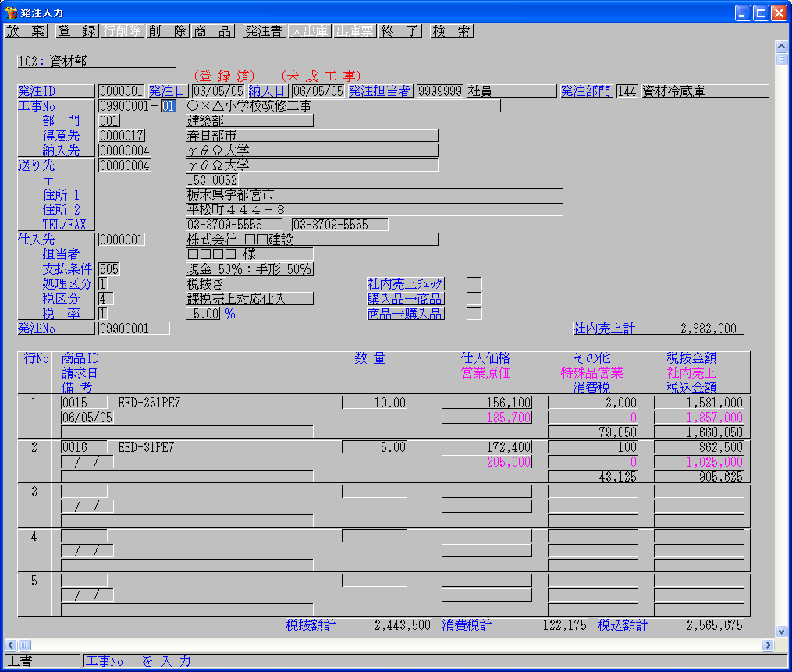Click the 削除 (delete) button

(x=168, y=31)
